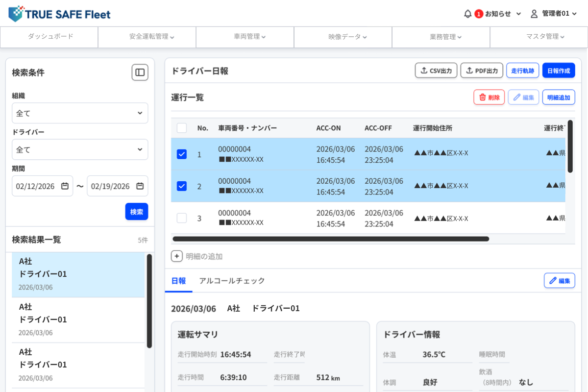Click the 編集 button in 運行一覧
Viewport: 588px width, 392px height.
tap(523, 97)
